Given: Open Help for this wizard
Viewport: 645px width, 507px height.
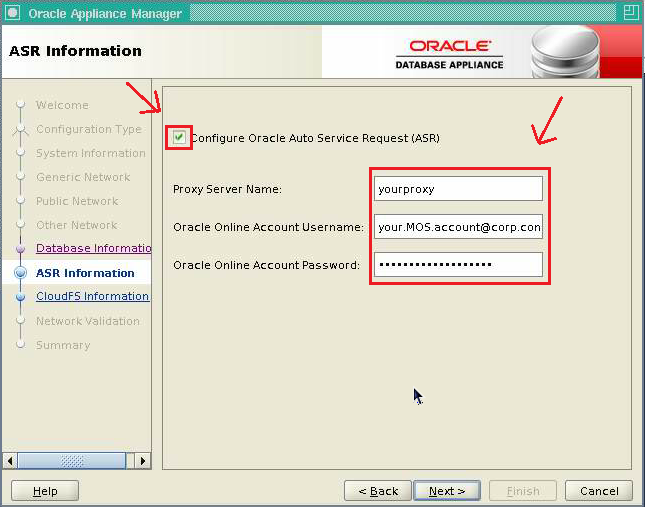Looking at the screenshot, I should [x=45, y=491].
